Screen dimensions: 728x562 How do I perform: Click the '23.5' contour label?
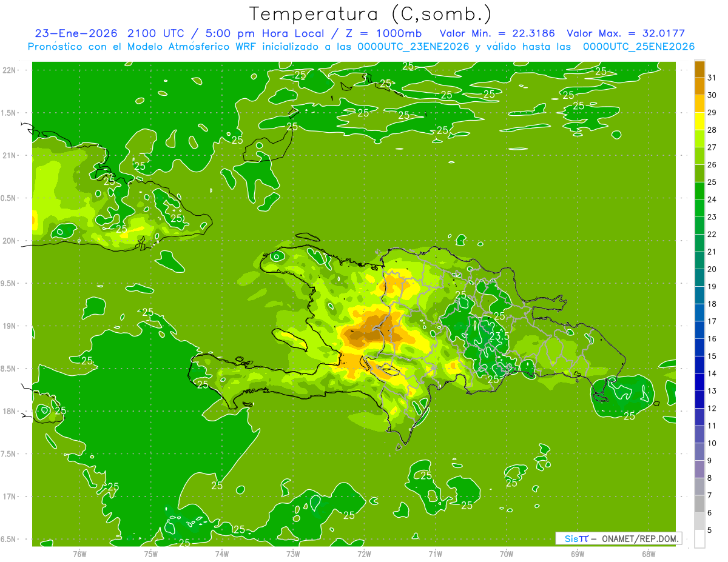point(499,336)
